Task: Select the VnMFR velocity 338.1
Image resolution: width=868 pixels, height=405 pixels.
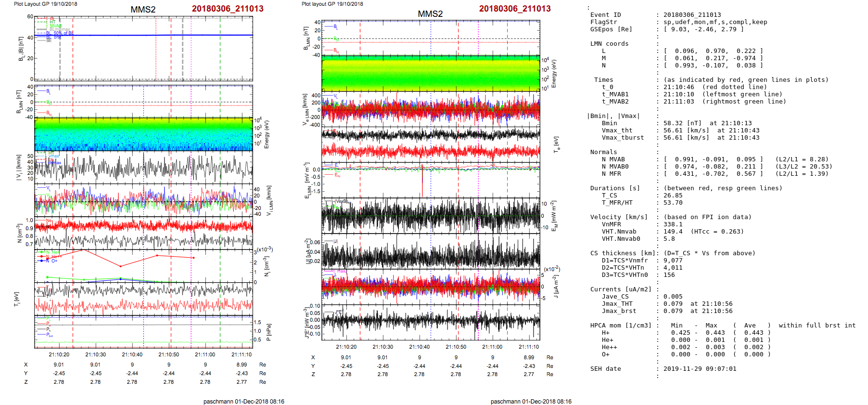Action: tap(673, 224)
